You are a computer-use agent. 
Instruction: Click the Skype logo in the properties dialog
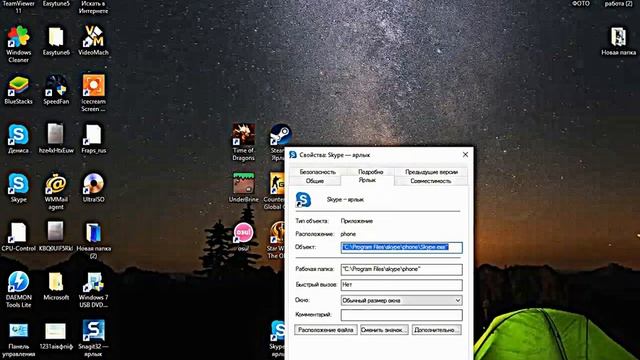pyautogui.click(x=303, y=200)
